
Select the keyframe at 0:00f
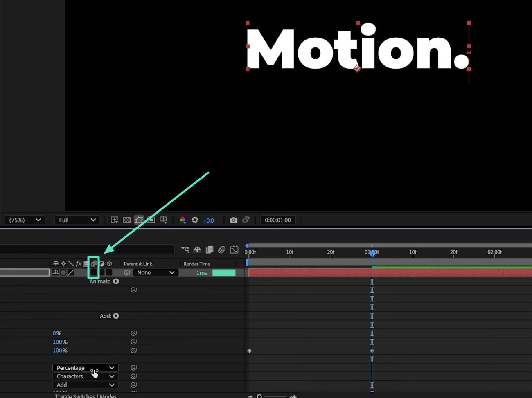(x=249, y=351)
